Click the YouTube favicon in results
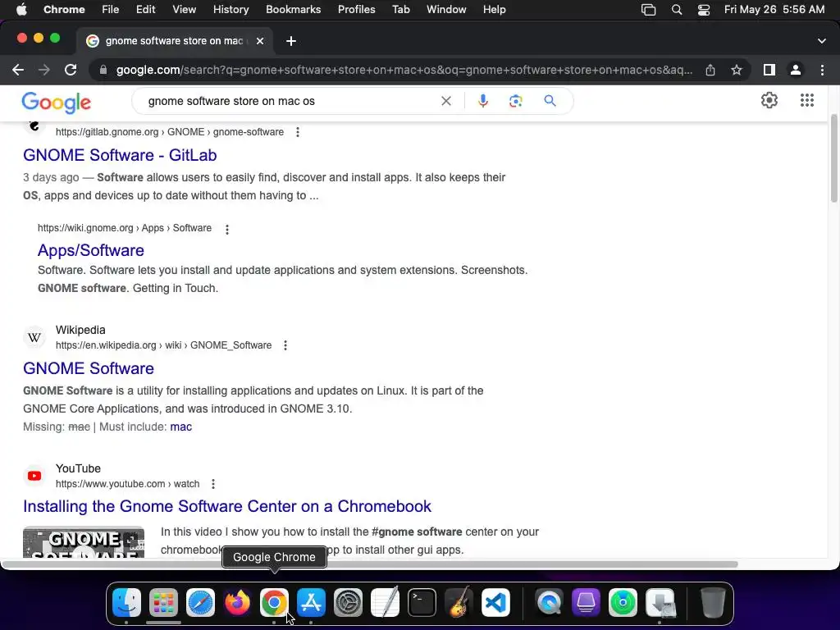 point(34,476)
